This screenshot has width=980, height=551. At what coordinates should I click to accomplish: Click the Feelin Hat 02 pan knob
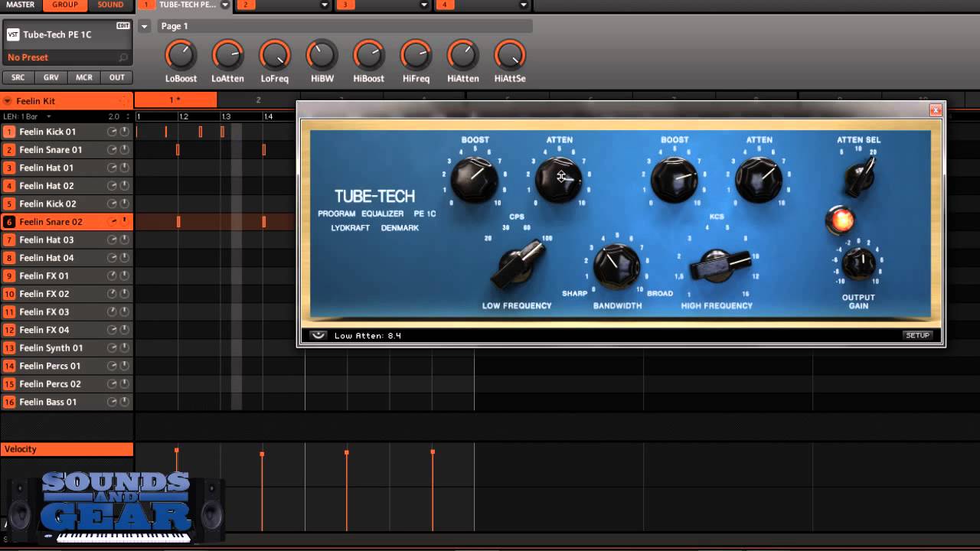pos(124,186)
